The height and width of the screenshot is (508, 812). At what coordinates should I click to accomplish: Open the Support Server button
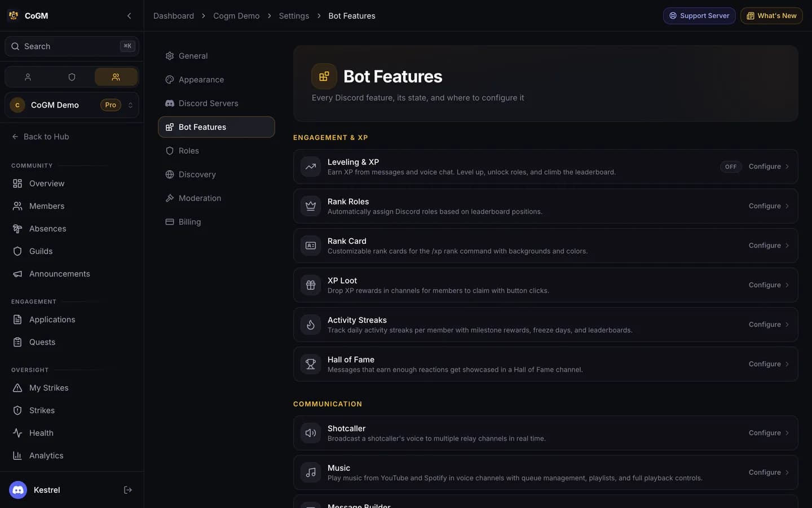pyautogui.click(x=699, y=16)
